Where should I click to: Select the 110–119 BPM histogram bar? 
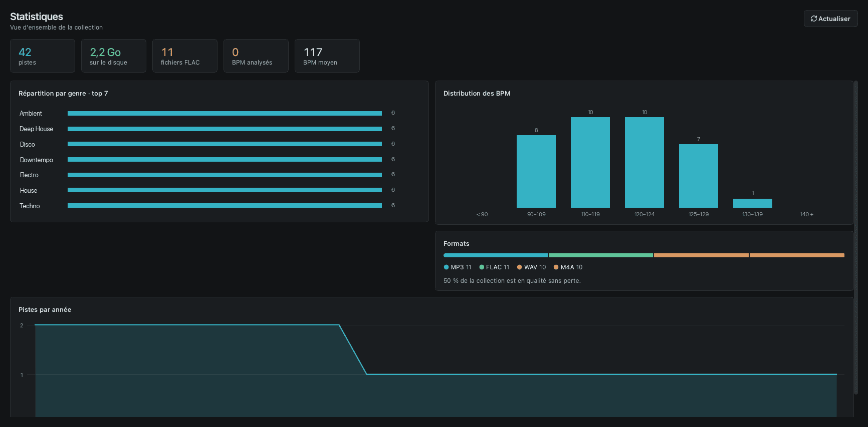pos(590,162)
